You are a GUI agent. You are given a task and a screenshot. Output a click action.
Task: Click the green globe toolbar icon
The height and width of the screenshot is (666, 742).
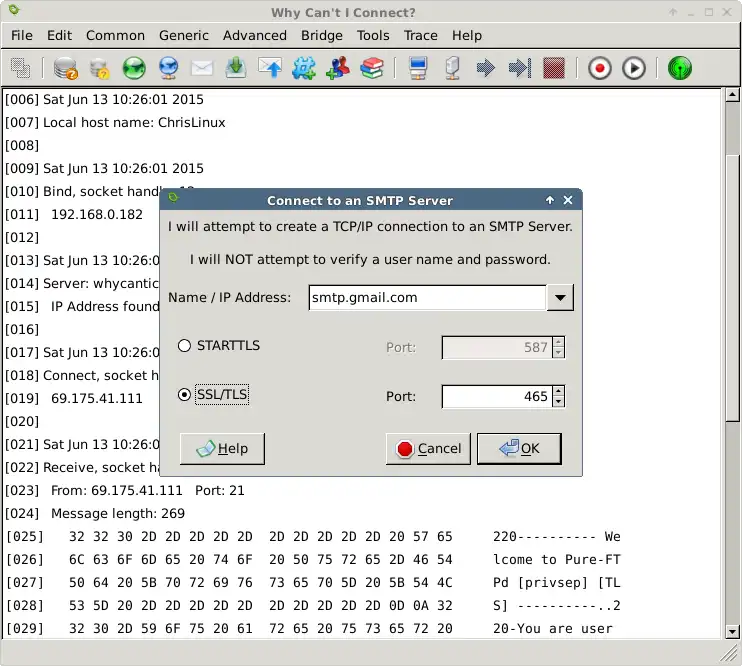click(134, 68)
